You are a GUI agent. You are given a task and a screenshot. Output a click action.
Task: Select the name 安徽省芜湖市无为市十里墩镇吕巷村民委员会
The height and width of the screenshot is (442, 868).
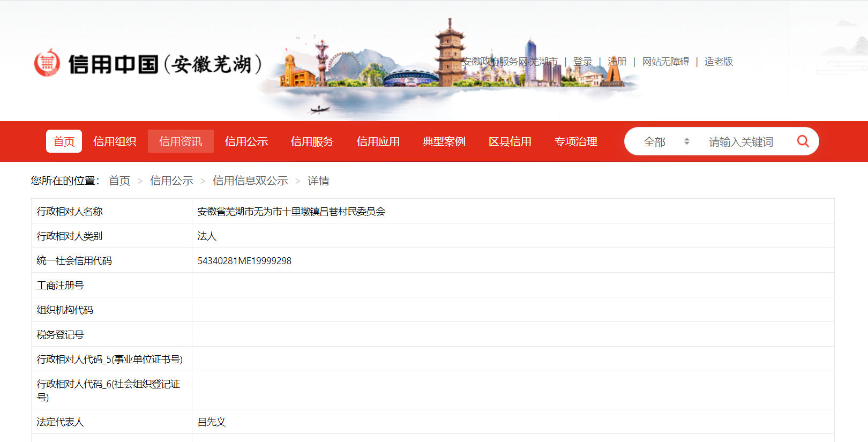point(291,212)
